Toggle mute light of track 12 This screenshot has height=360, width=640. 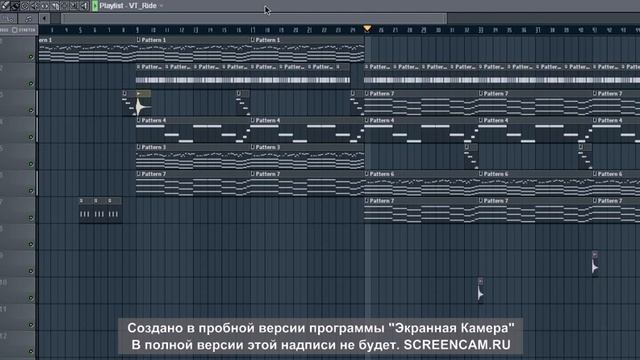pos(31,351)
